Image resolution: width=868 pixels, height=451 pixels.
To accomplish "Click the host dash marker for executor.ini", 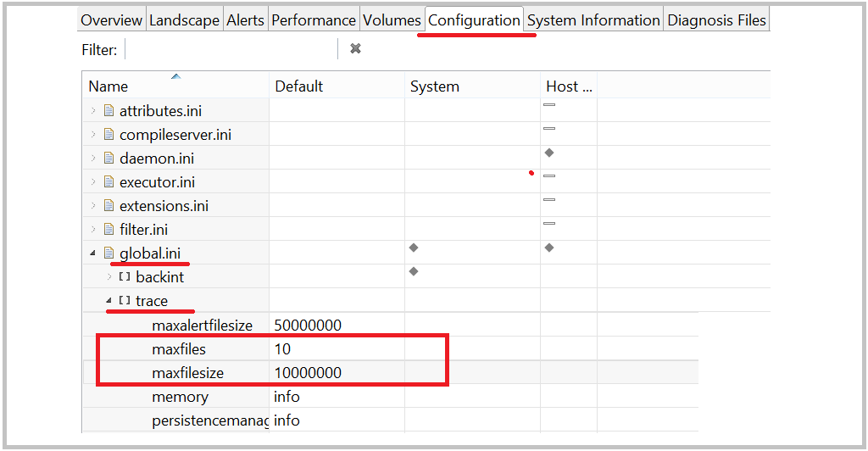I will (549, 176).
